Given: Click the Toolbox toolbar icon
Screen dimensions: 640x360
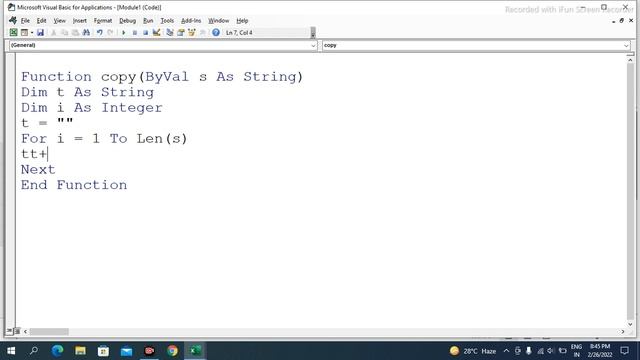Looking at the screenshot, I should [x=202, y=32].
